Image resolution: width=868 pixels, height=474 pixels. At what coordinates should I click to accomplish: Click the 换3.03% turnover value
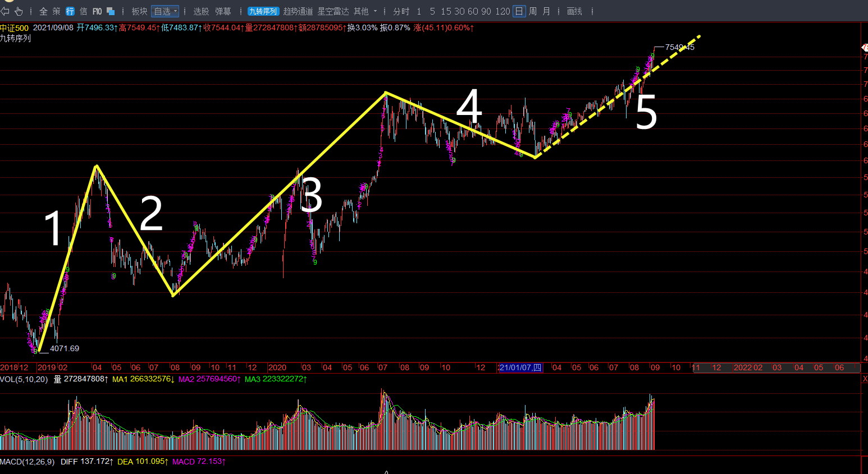pyautogui.click(x=362, y=27)
